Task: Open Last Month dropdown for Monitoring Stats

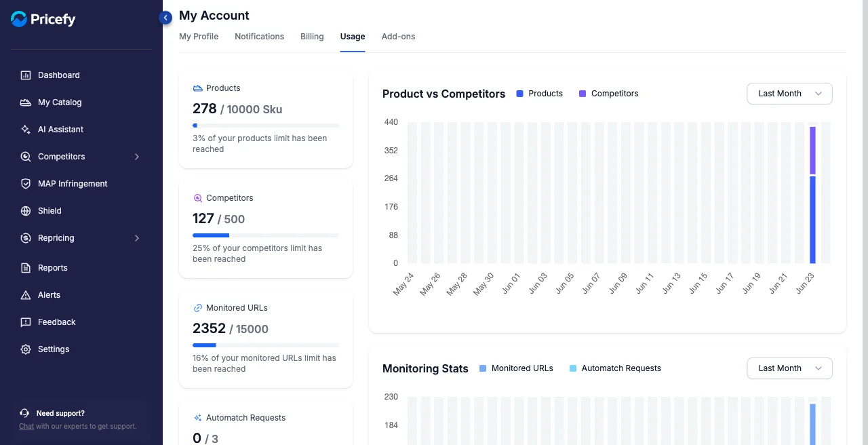Action: [x=789, y=368]
